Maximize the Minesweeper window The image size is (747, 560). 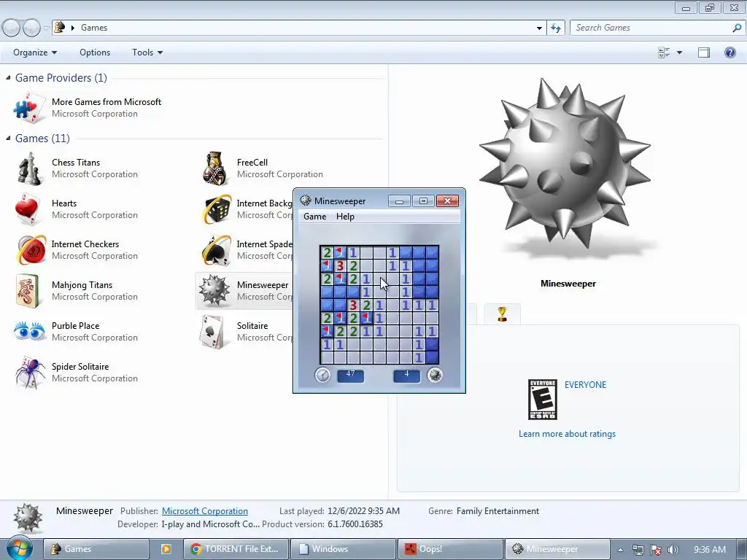pyautogui.click(x=423, y=201)
